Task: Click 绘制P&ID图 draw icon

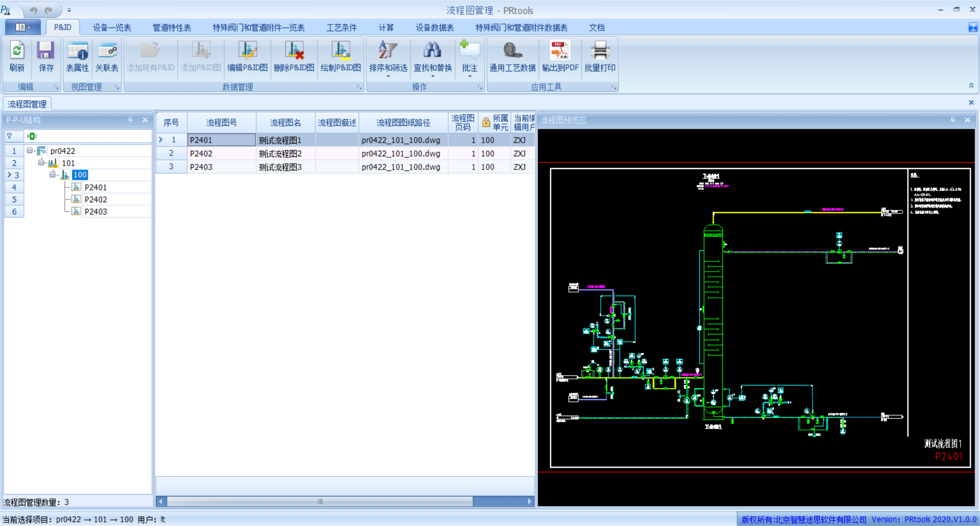Action: point(340,51)
